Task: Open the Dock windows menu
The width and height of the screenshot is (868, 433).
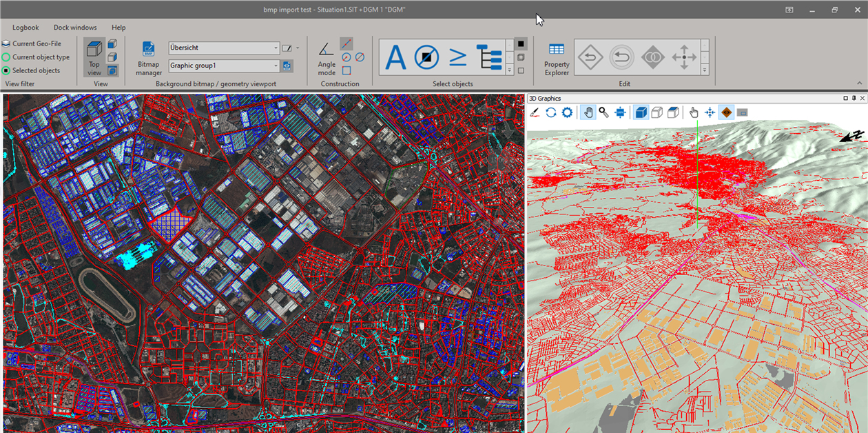Action: 74,28
